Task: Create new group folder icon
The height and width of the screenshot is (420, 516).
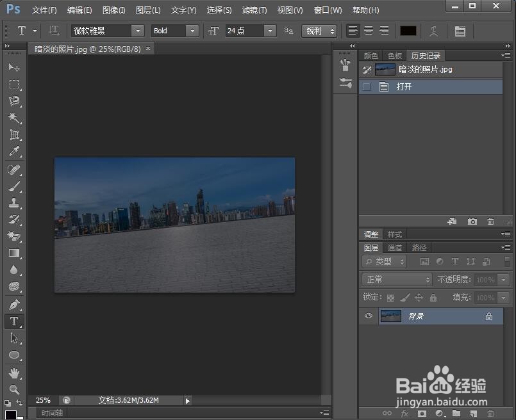Action: point(456,414)
